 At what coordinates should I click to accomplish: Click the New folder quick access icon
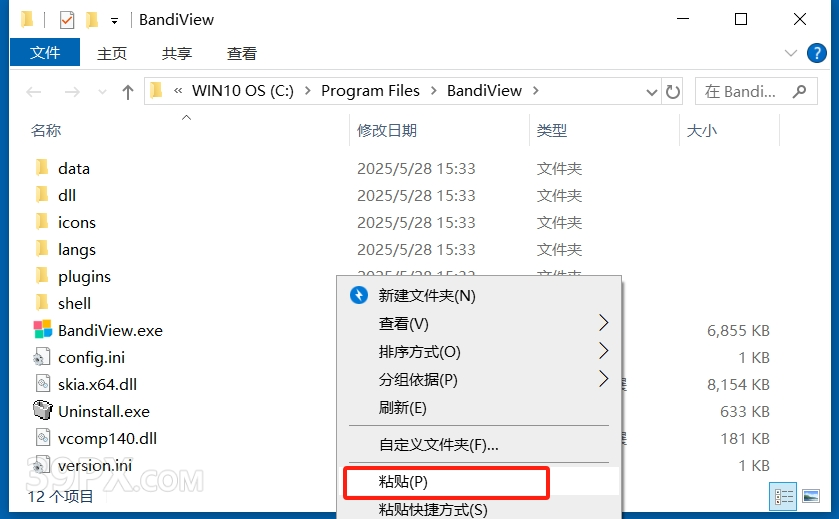92,20
